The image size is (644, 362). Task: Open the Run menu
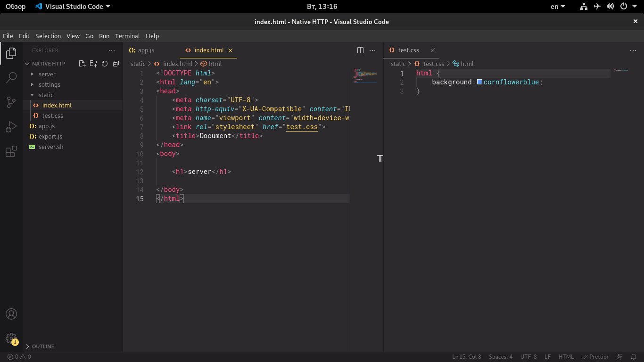point(104,36)
